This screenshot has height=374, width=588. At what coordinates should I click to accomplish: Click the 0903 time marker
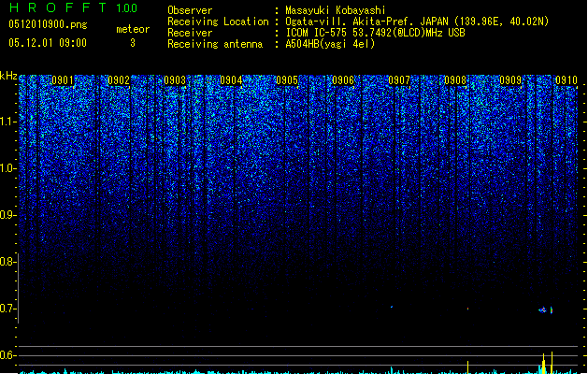tap(175, 80)
